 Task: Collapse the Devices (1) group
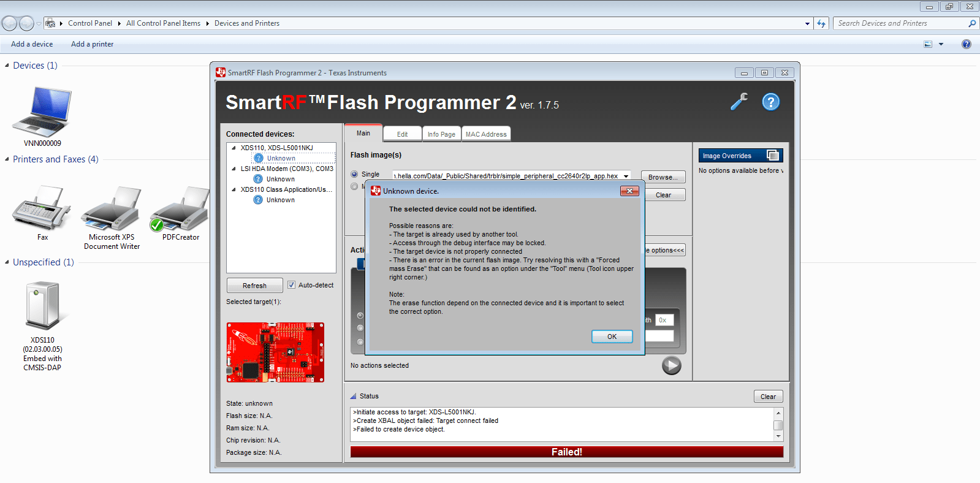tap(7, 66)
